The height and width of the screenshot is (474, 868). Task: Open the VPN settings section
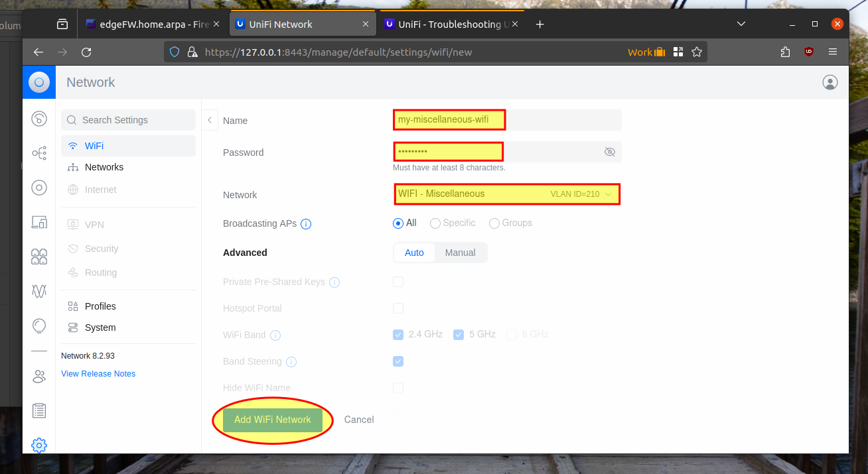[128, 225]
